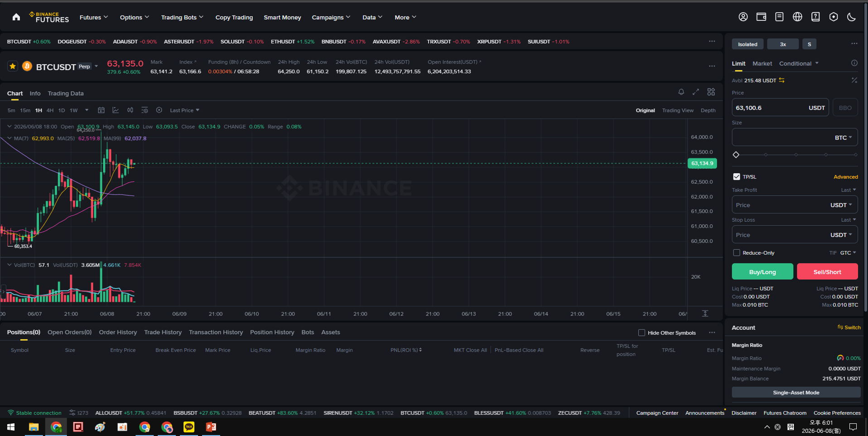868x436 pixels.
Task: Open KakaoTalk from the taskbar
Action: [x=189, y=427]
